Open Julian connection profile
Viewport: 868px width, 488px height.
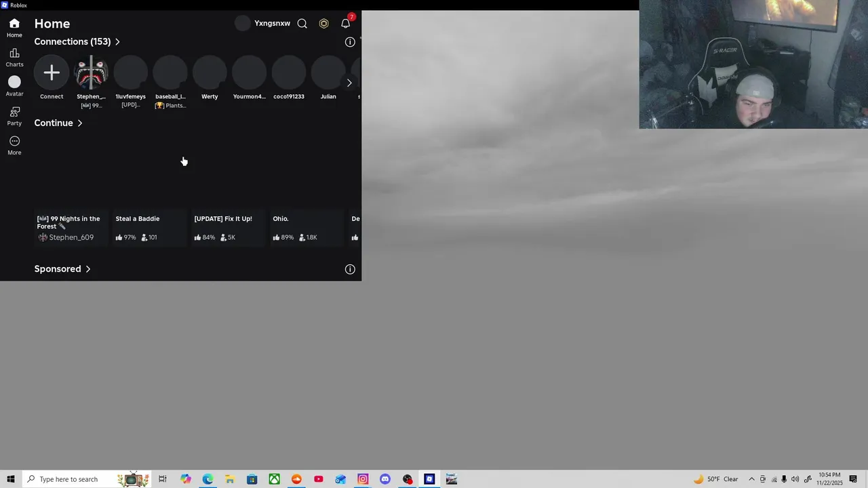coord(328,73)
